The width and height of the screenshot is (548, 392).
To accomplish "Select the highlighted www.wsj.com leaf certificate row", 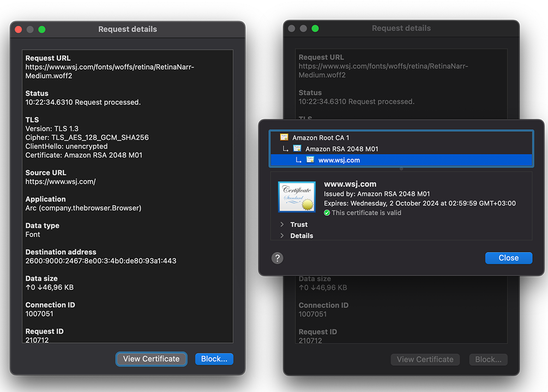I will click(339, 160).
